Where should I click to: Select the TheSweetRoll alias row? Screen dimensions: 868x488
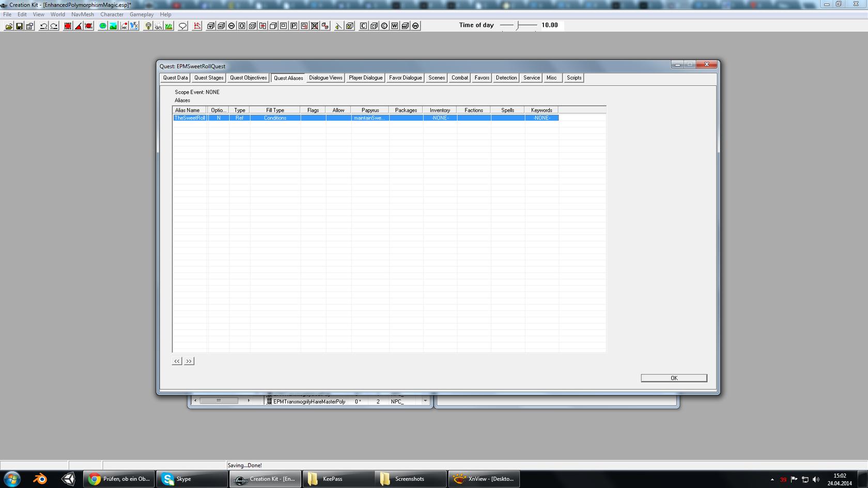point(190,118)
